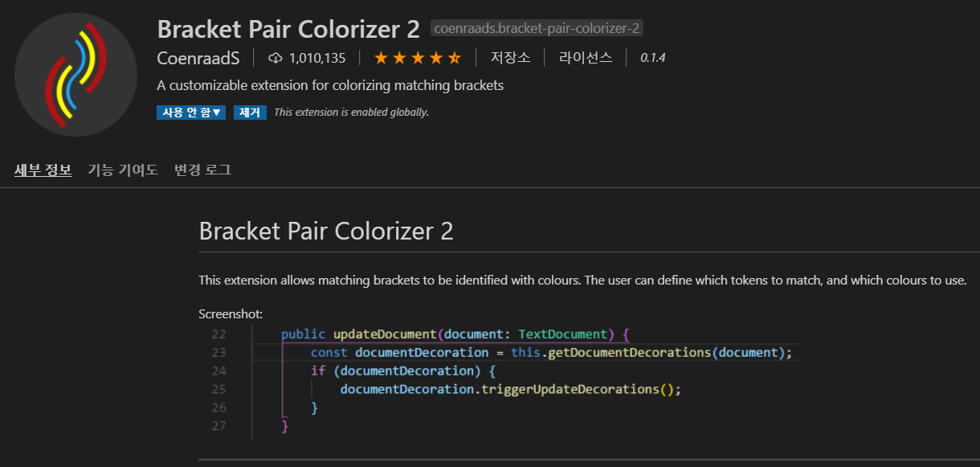Click the coenraads.bracket-pair-colorizer-2 identifier badge
This screenshot has height=467, width=980.
(537, 27)
